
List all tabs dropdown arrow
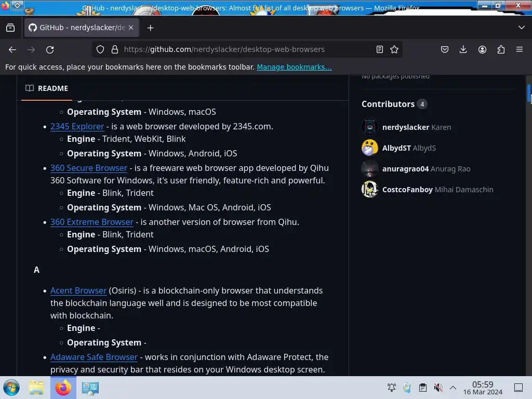[x=522, y=28]
